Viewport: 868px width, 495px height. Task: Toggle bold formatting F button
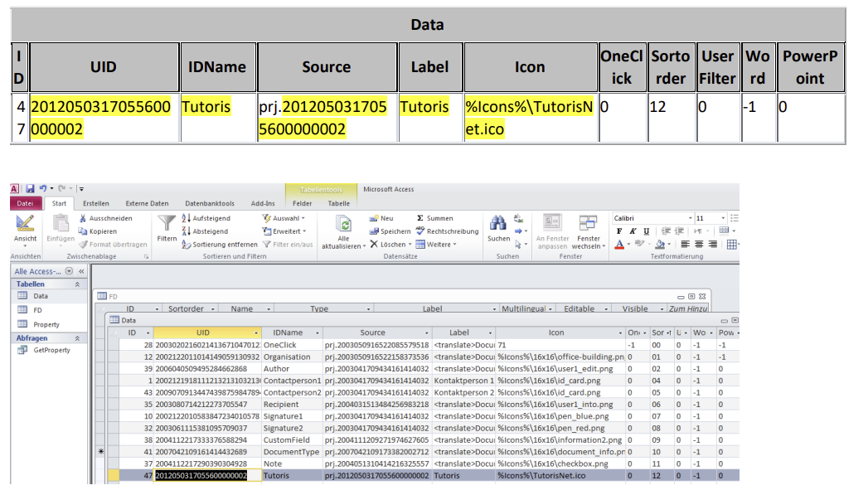point(619,231)
